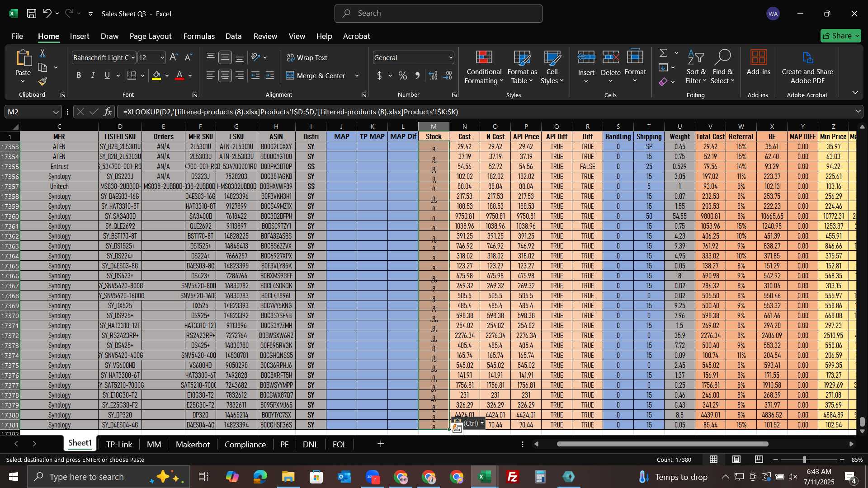Click Decrease Decimal icon
868x488 pixels.
448,75
